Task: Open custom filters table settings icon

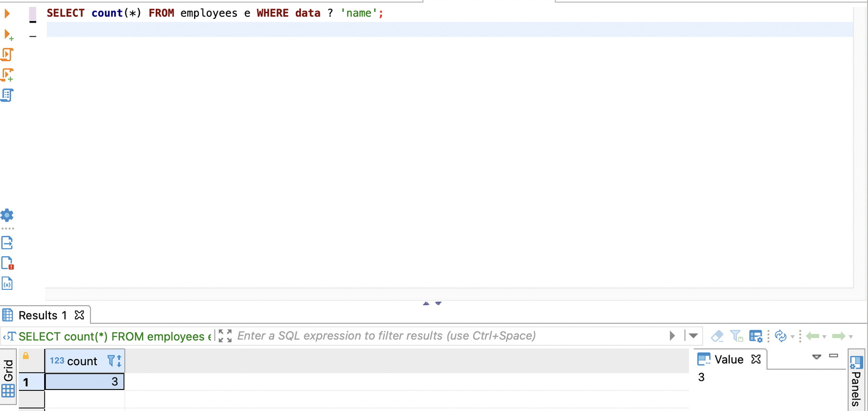Action: pos(756,336)
